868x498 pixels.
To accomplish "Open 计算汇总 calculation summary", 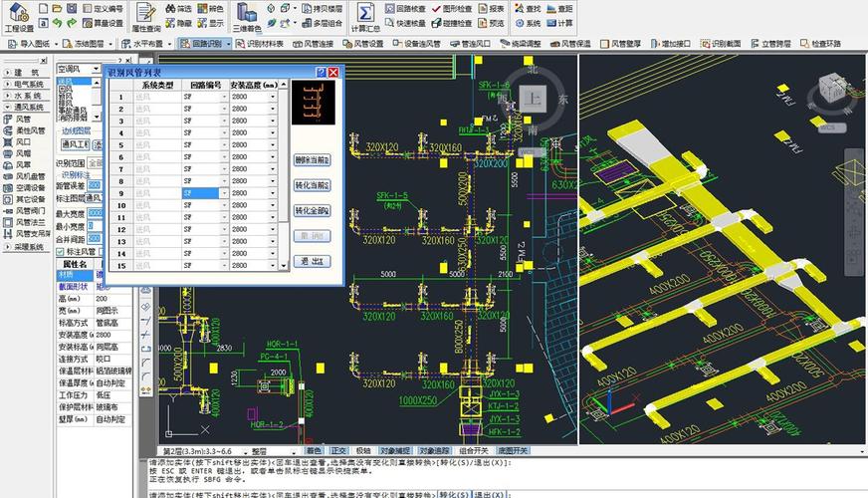I will [x=365, y=14].
